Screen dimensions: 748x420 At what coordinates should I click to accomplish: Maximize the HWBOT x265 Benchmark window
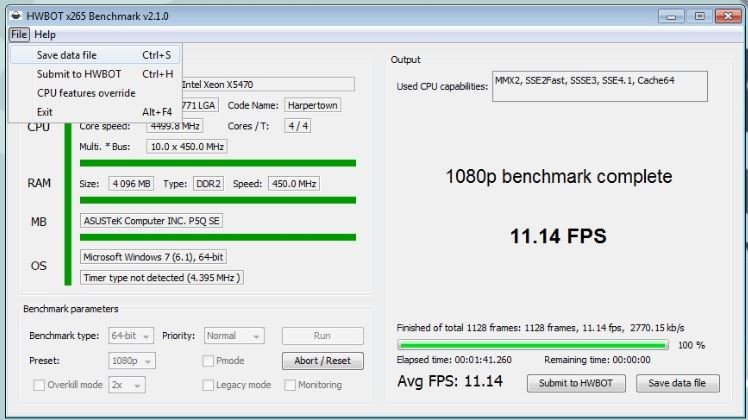click(x=700, y=16)
